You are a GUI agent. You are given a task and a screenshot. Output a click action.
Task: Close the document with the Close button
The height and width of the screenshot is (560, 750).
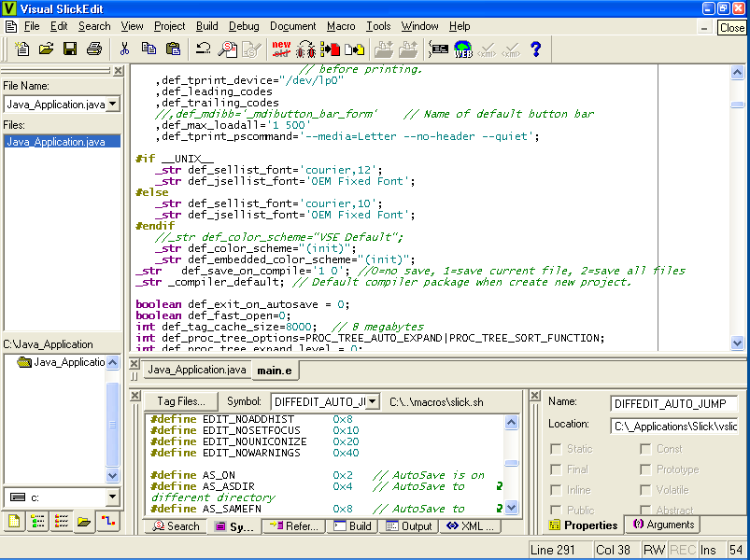[x=732, y=28]
